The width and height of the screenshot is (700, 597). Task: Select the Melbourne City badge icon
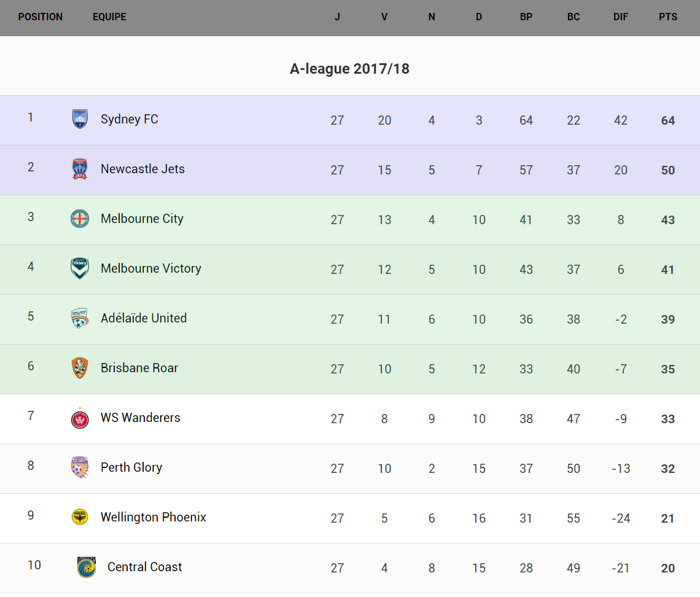(x=80, y=219)
